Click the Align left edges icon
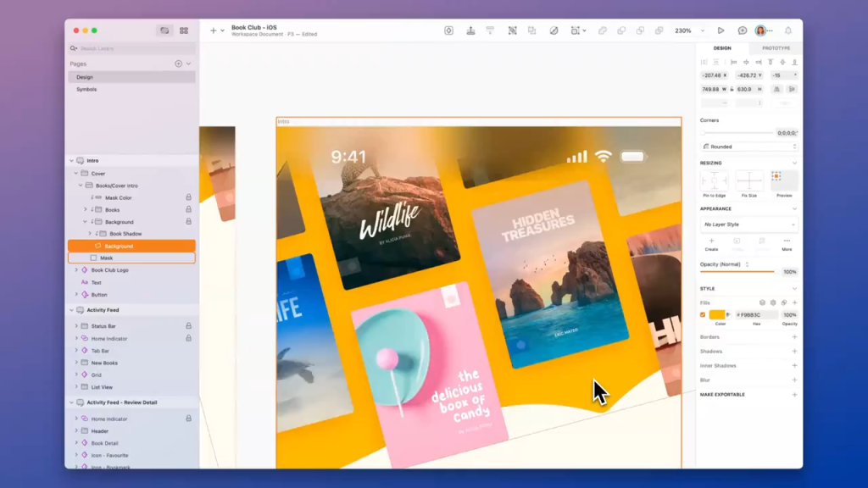Viewport: 868px width, 488px height. tap(733, 62)
